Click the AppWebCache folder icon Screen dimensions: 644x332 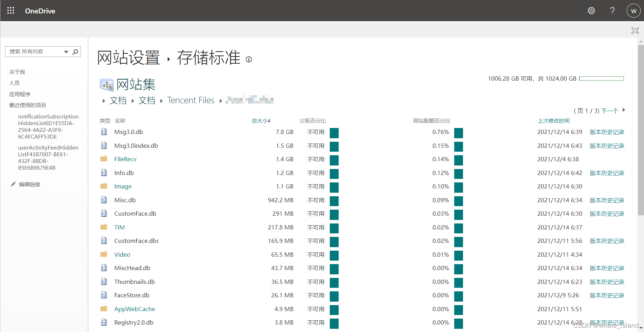[104, 309]
